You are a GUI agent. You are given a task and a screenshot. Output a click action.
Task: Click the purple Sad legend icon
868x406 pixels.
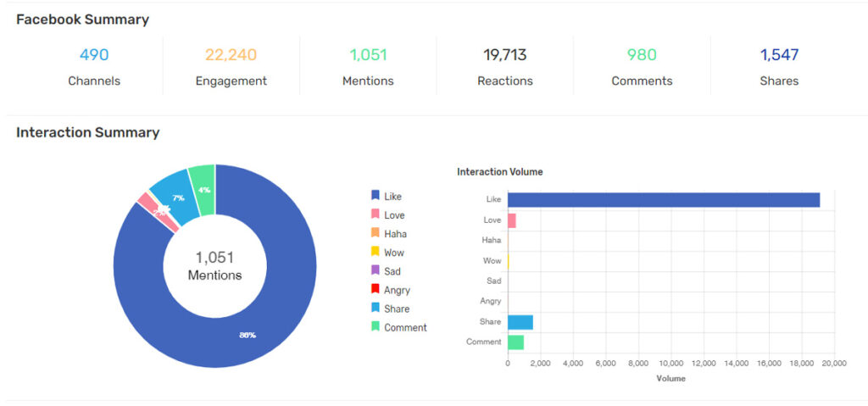point(375,270)
